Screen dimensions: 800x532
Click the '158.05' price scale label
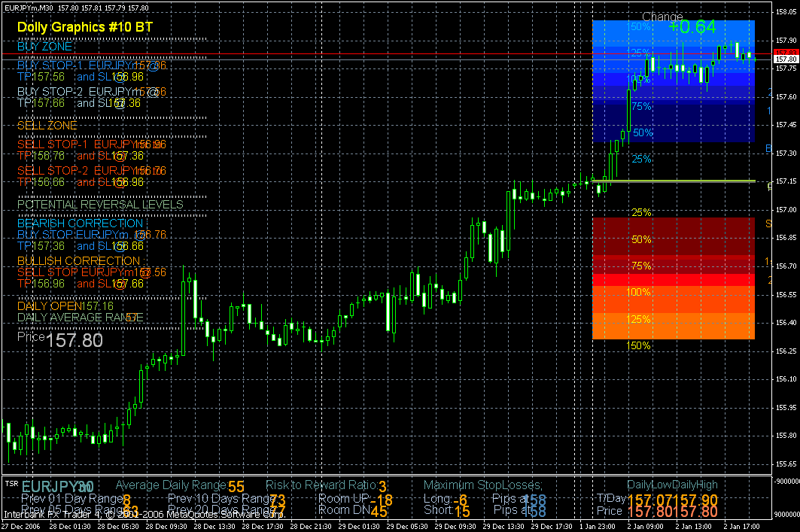click(x=786, y=12)
